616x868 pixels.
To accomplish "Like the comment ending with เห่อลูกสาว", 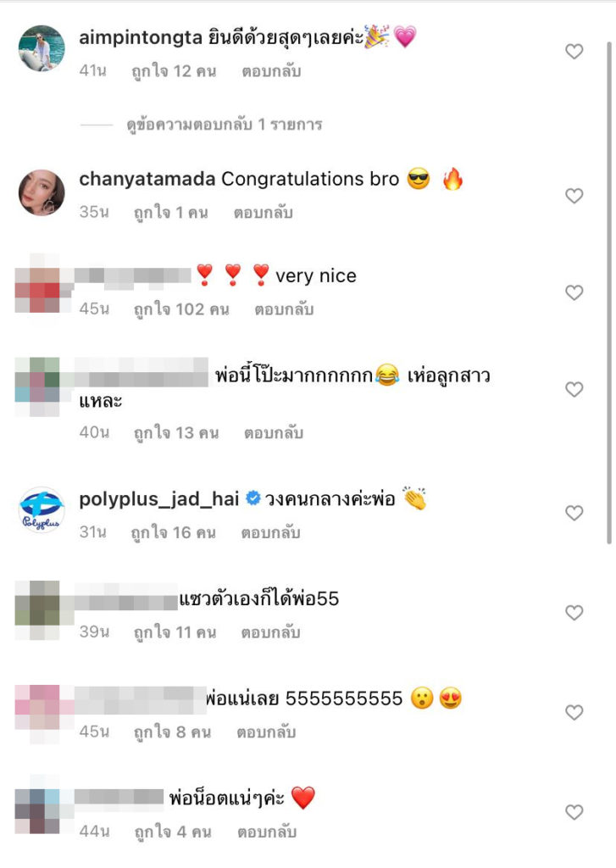I will [574, 389].
